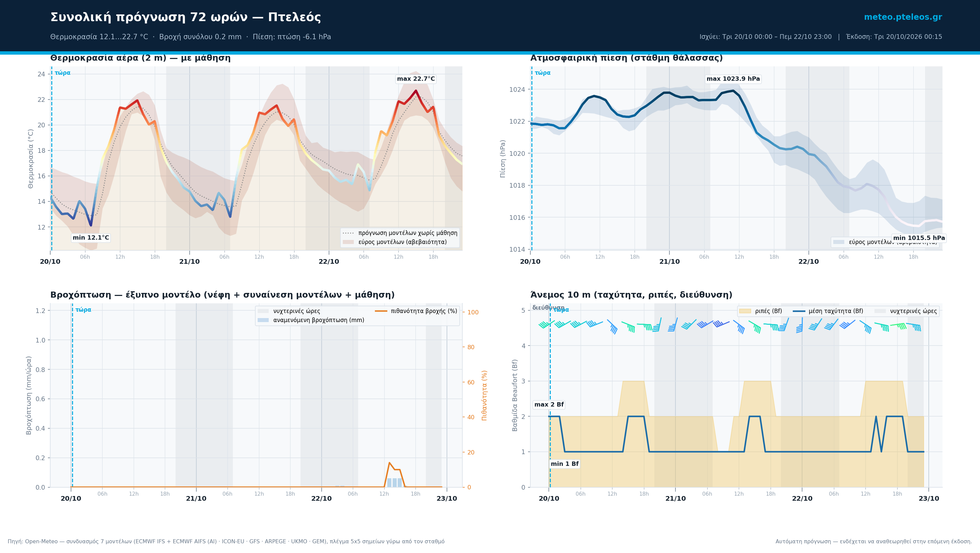Select the summary text 'Βροχή συνόλου 0.2 mm'
980x553 pixels.
pos(200,37)
